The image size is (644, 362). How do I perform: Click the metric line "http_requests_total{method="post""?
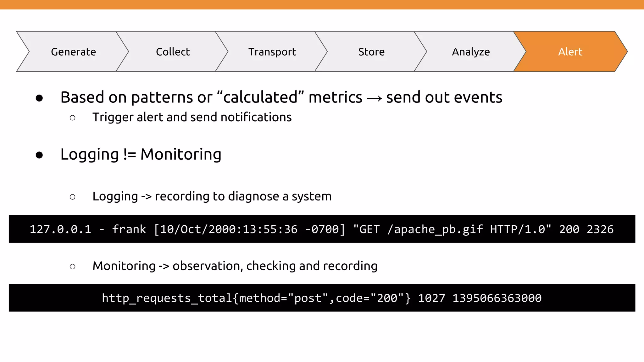pyautogui.click(x=322, y=298)
